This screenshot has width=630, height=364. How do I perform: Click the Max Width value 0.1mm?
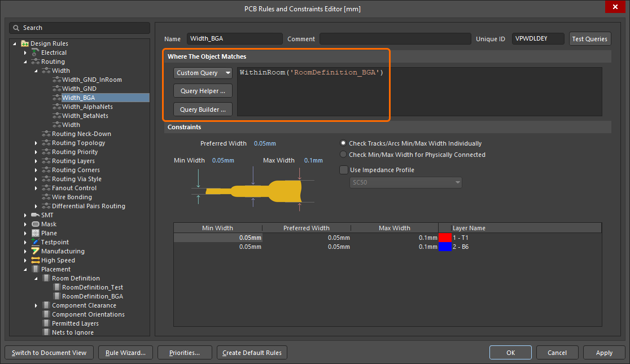(313, 160)
